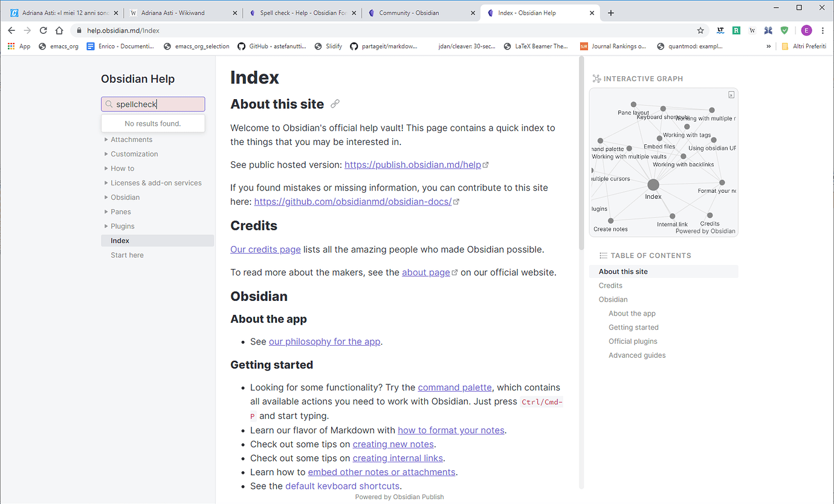This screenshot has height=504, width=834.
Task: Follow the command palette link
Action: [454, 387]
